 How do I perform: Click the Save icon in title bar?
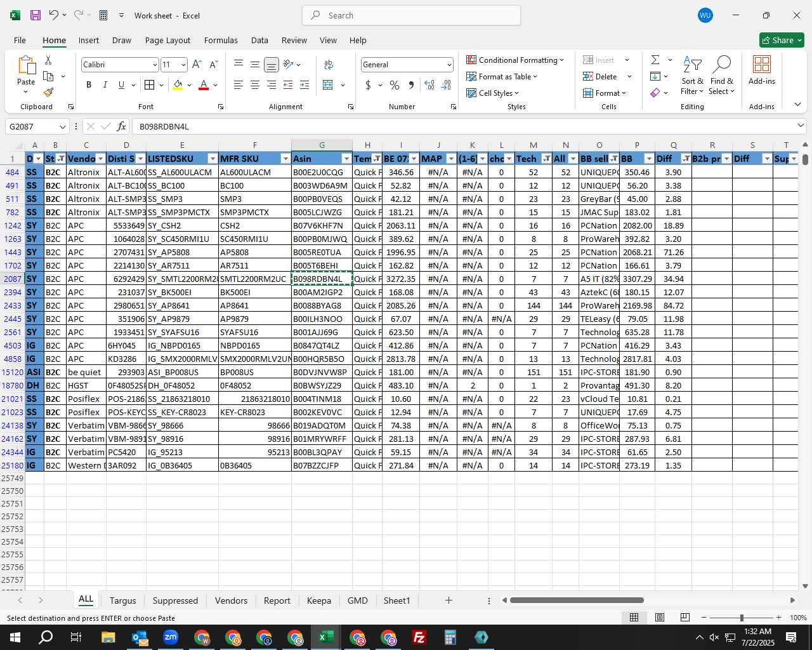tap(36, 15)
